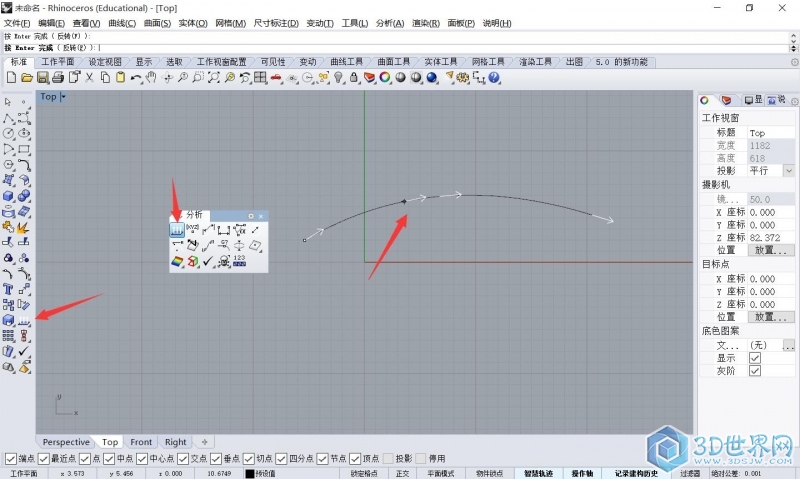Viewport: 800px width, 479px height.
Task: Click the padlock Lock objects icon
Action: pos(354,78)
